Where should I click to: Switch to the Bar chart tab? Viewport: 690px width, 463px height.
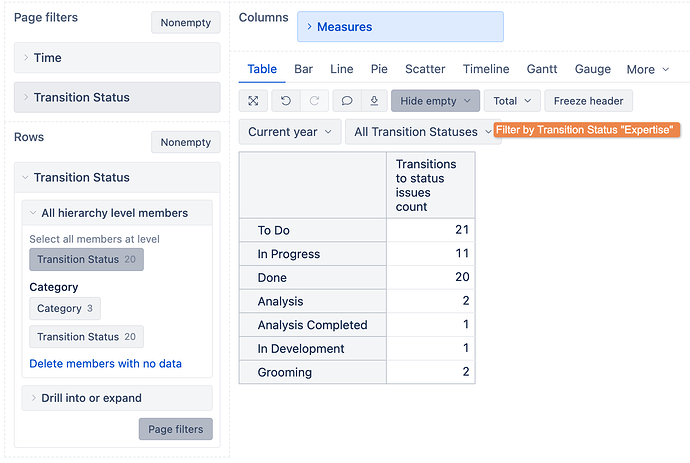[x=303, y=69]
